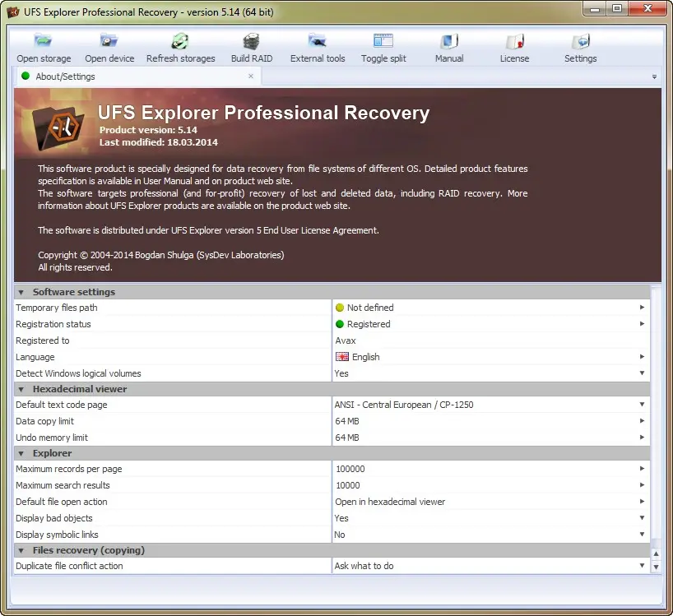This screenshot has height=616, width=673.
Task: Open the tab list dropdown arrow
Action: click(654, 76)
